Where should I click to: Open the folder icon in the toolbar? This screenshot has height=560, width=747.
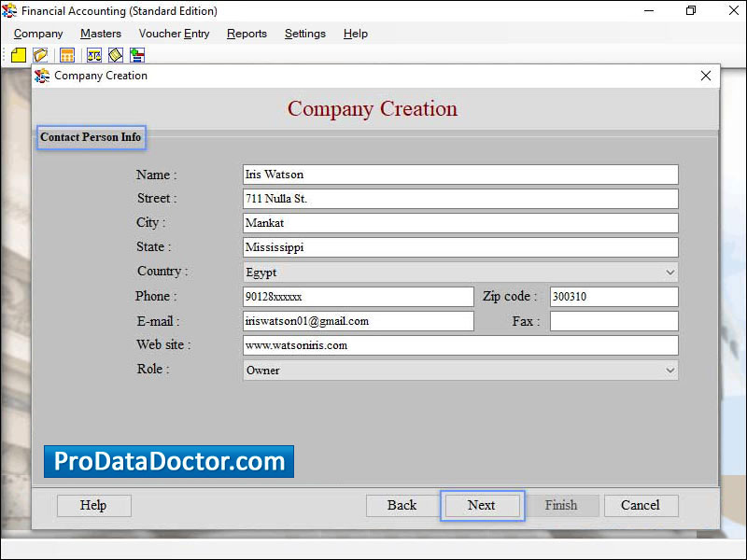click(40, 55)
